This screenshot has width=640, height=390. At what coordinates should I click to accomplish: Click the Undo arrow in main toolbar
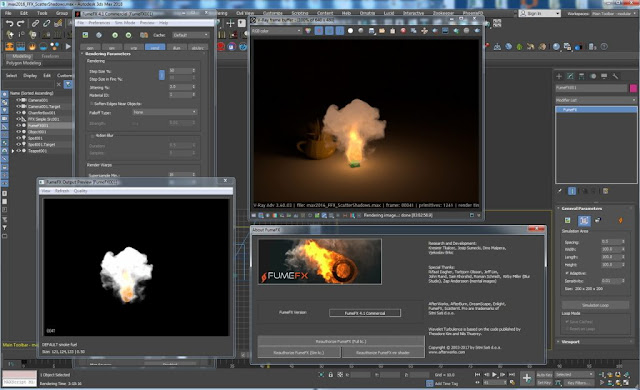(x=9, y=24)
